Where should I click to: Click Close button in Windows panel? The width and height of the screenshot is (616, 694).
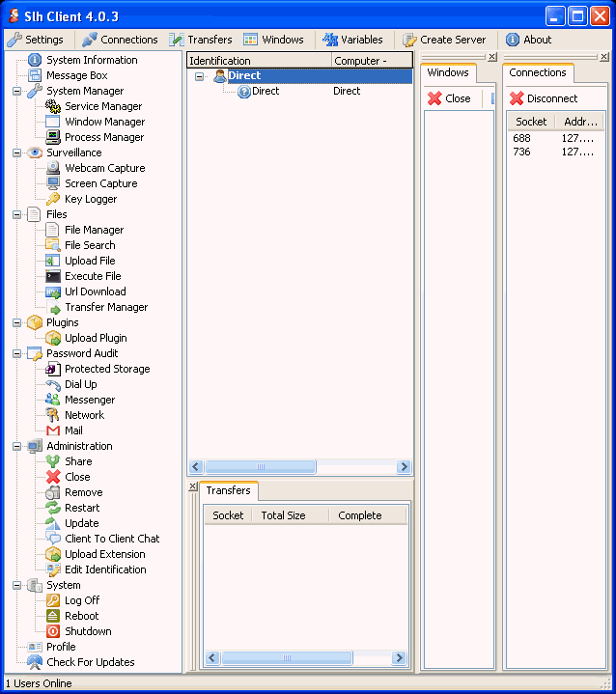(450, 98)
